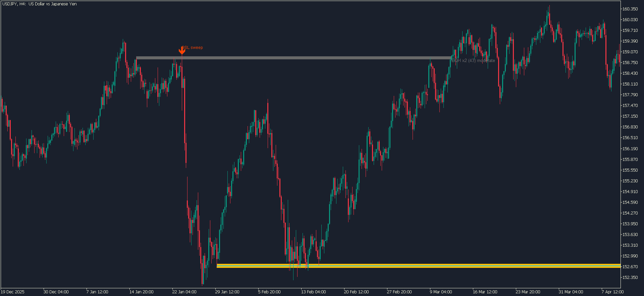This screenshot has width=644, height=296.
Task: Click the 154.590 price scale label
Action: (630, 202)
